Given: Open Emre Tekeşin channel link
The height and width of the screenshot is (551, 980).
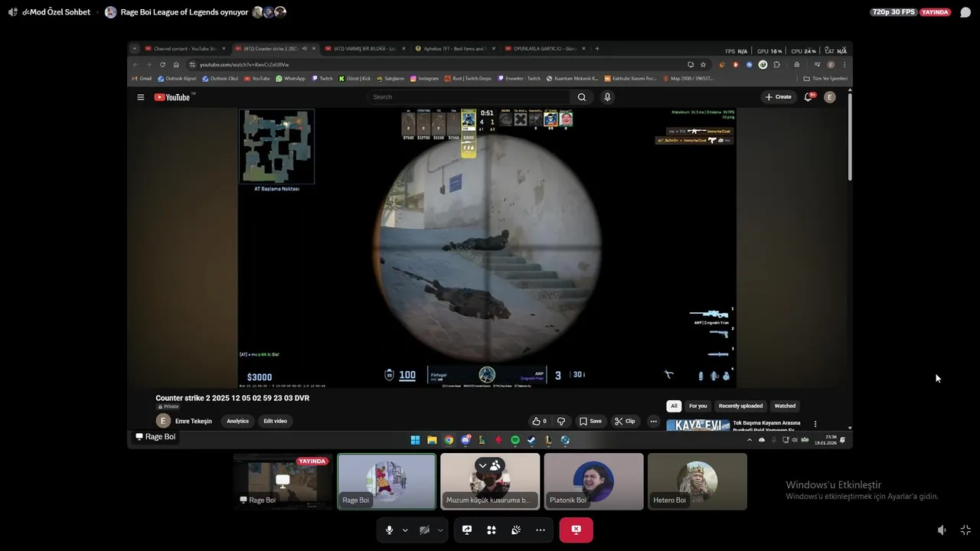Looking at the screenshot, I should click(x=193, y=421).
